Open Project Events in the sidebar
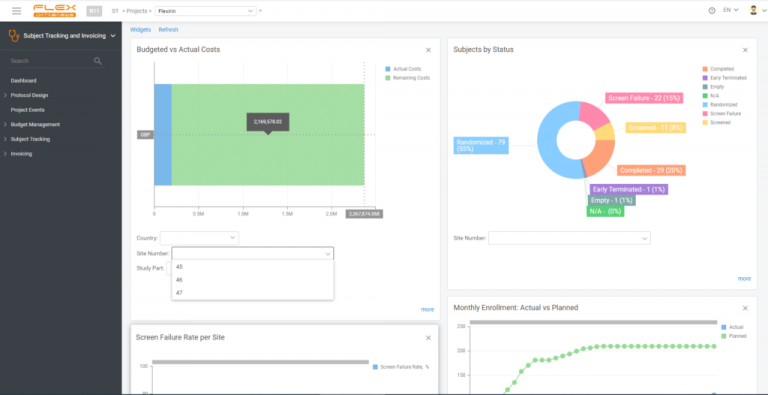768x395 pixels. 27,110
